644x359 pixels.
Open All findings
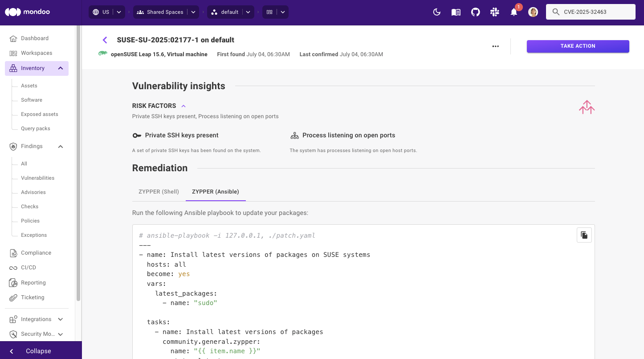(24, 164)
